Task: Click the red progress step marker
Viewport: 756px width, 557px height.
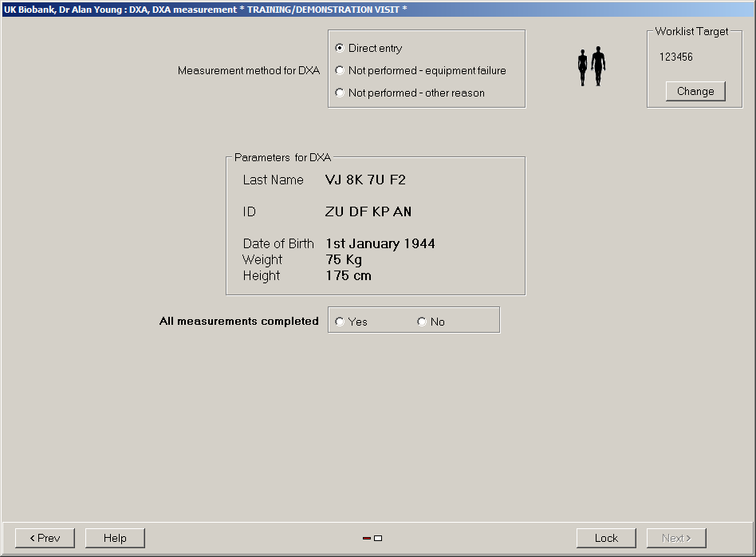Action: pos(367,539)
